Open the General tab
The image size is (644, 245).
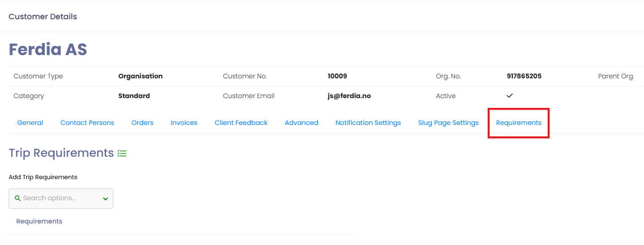pos(30,123)
